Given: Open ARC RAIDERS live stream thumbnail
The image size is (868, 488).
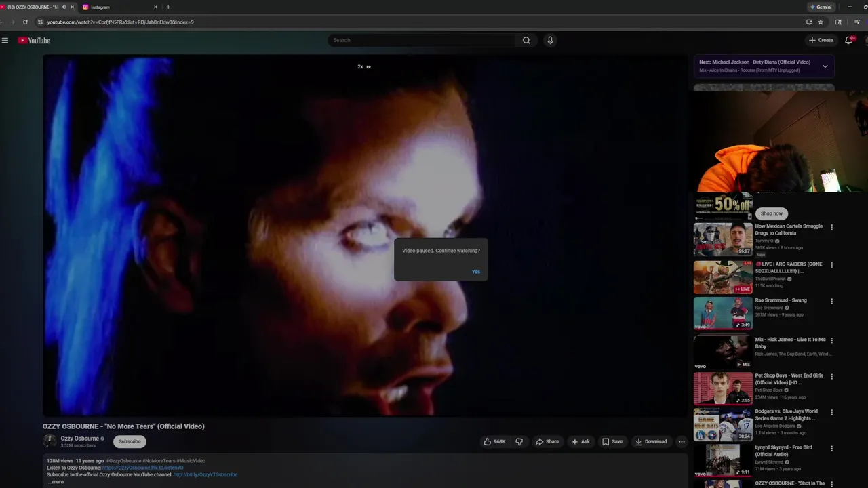Looking at the screenshot, I should 723,277.
